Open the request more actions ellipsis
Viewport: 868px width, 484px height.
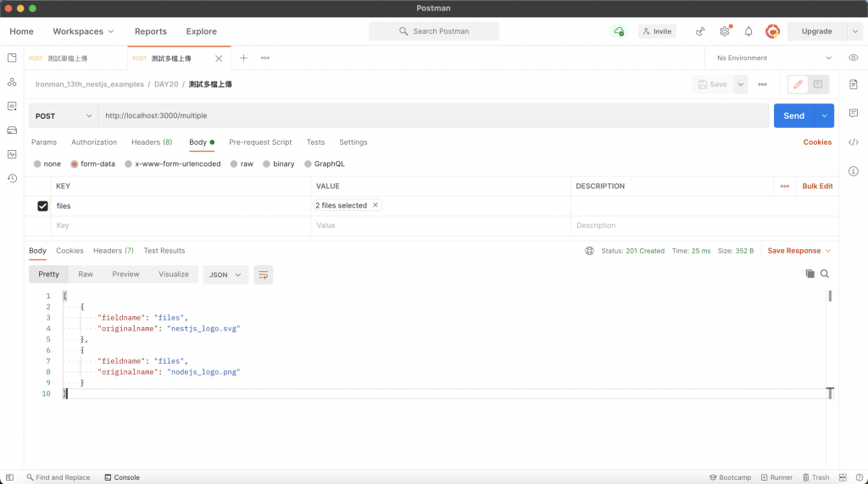(762, 84)
